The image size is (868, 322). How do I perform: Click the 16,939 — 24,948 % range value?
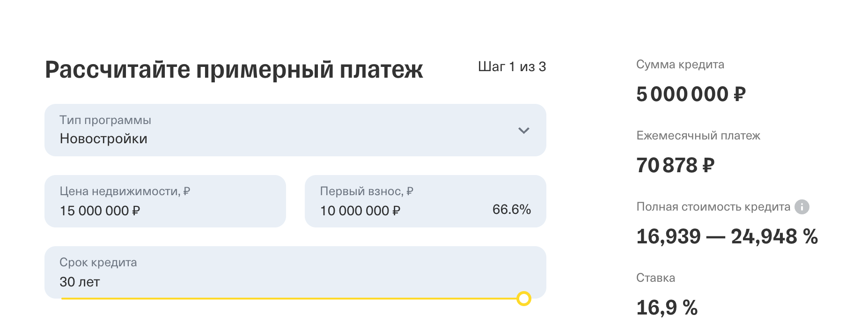tap(727, 236)
